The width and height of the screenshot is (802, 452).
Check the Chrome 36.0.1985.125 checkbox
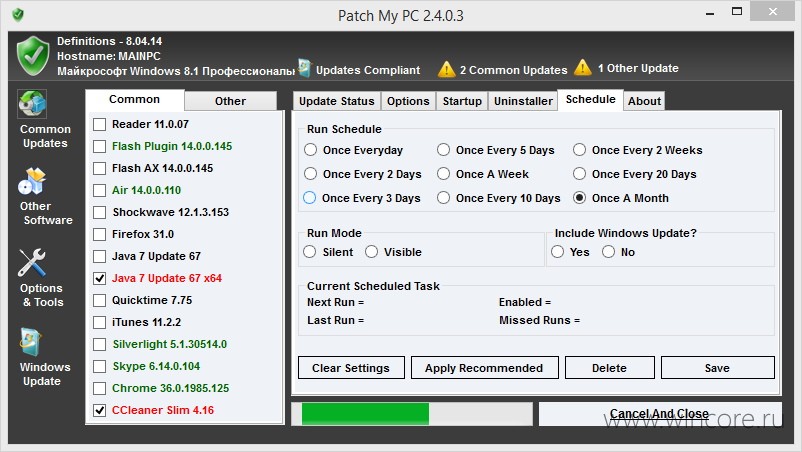coord(100,388)
